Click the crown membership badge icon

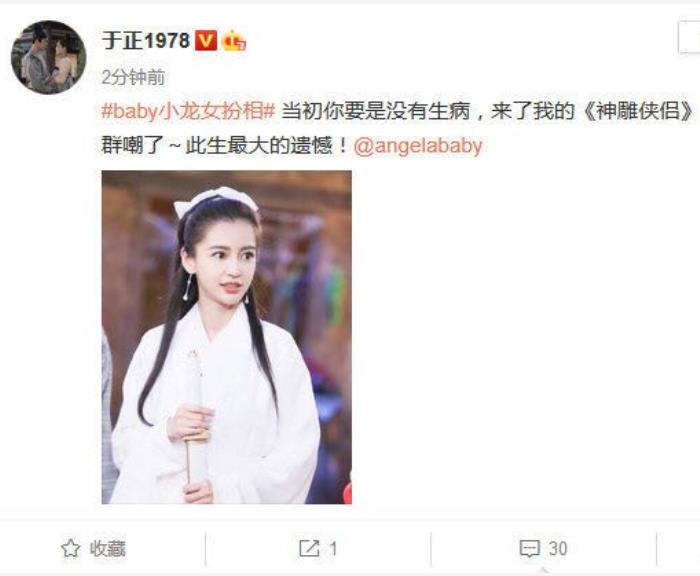233,41
